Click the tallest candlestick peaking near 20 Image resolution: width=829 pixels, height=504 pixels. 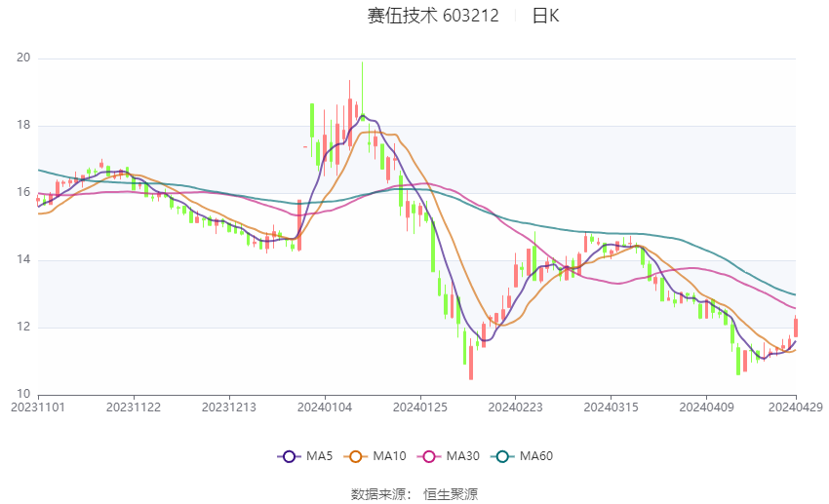362,93
